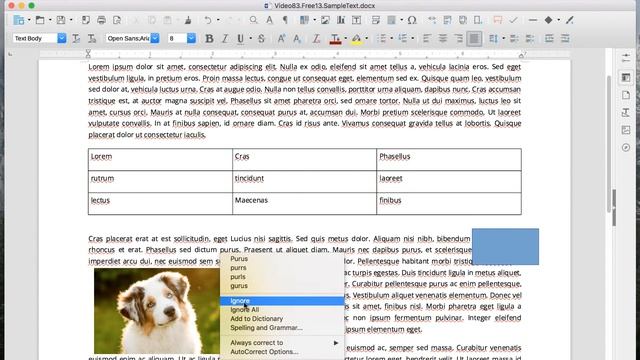The height and width of the screenshot is (360, 640).
Task: Apply the red font color swatch
Action: pos(335,38)
